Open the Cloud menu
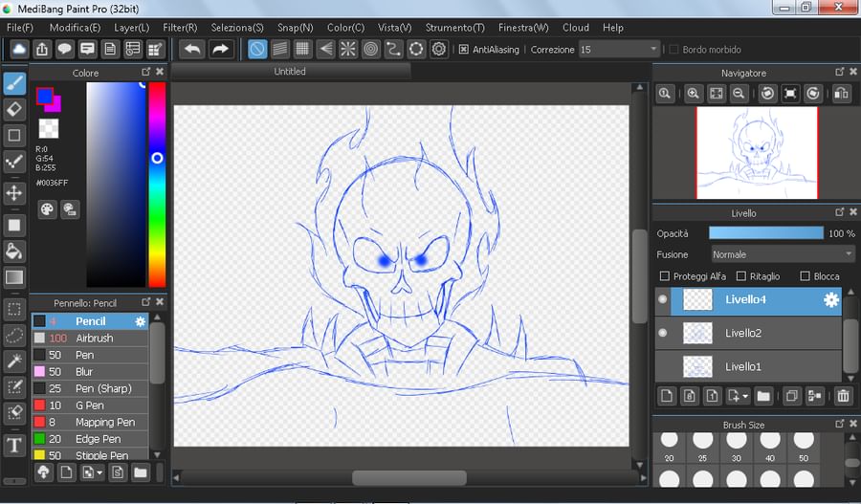Viewport: 861px width, 504px height. click(576, 28)
